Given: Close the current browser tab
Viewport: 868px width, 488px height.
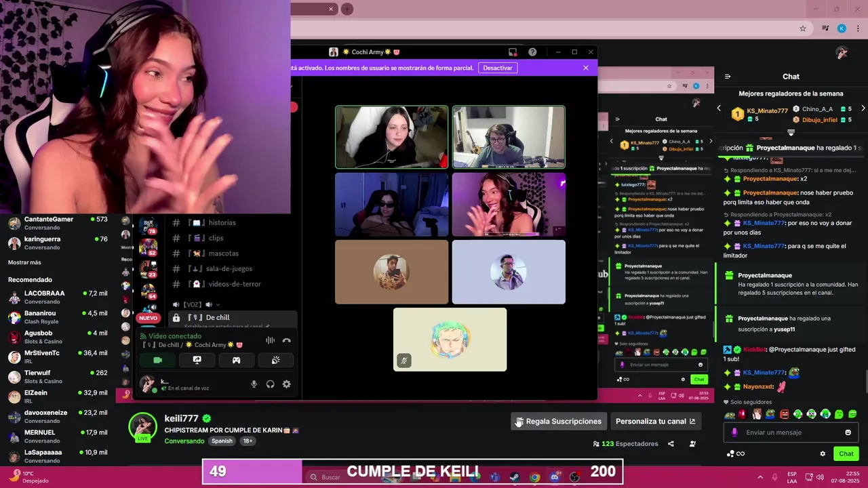Looking at the screenshot, I should click(x=331, y=9).
